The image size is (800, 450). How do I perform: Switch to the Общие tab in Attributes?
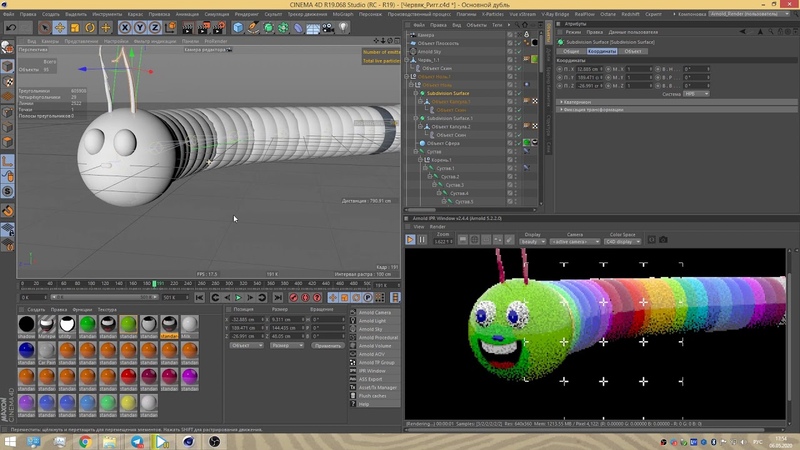click(x=571, y=51)
